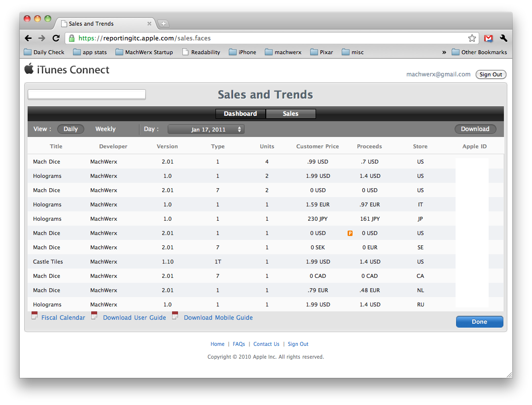Open the Other Bookmarks folder
This screenshot has height=405, width=532.
pyautogui.click(x=479, y=52)
